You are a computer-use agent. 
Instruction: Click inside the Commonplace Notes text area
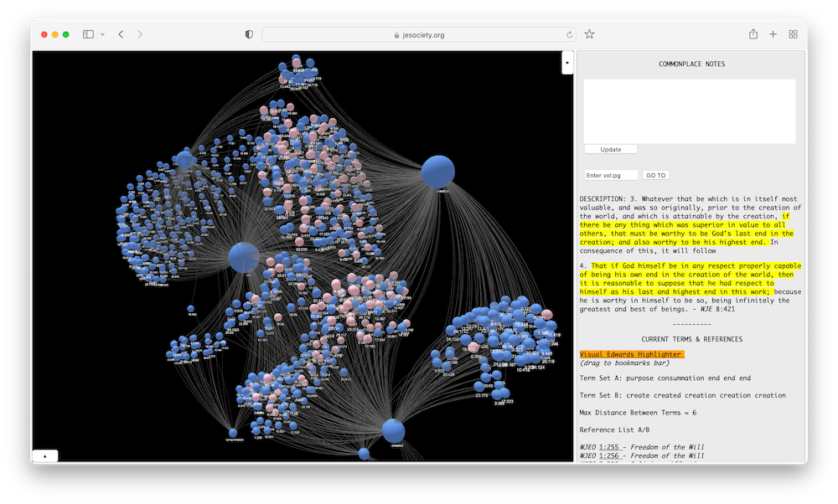point(690,111)
